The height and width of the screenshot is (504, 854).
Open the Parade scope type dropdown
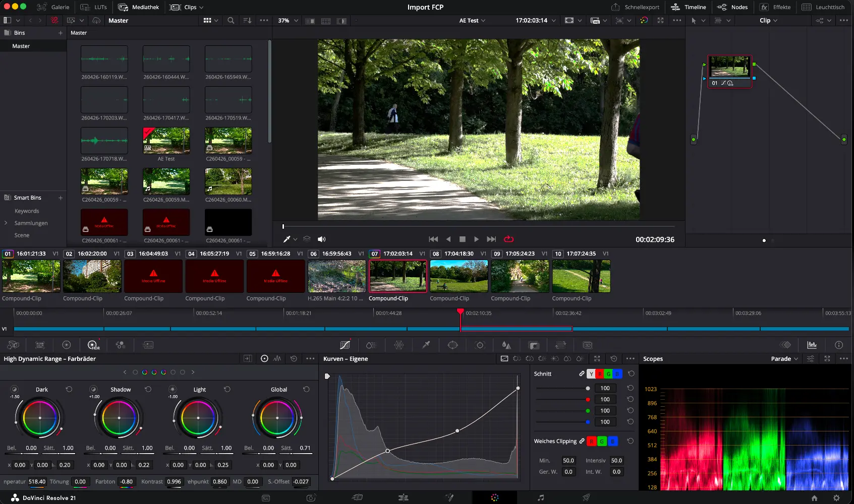pyautogui.click(x=784, y=359)
